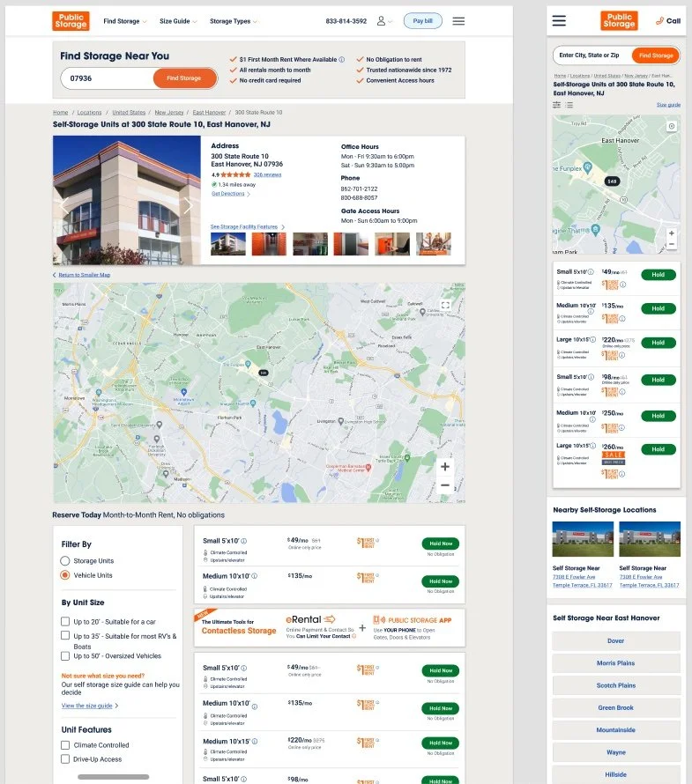Click the price marker on the large map
Image resolution: width=692 pixels, height=784 pixels.
coord(264,373)
